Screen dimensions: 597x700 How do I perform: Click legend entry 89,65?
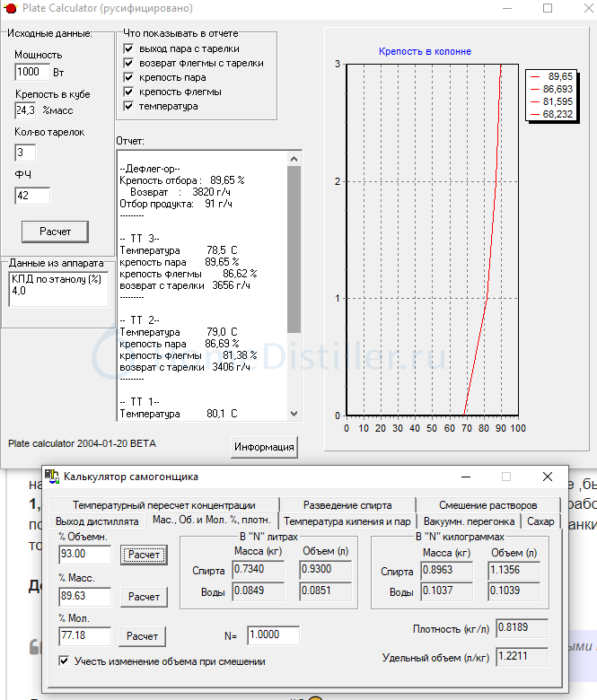pyautogui.click(x=551, y=76)
